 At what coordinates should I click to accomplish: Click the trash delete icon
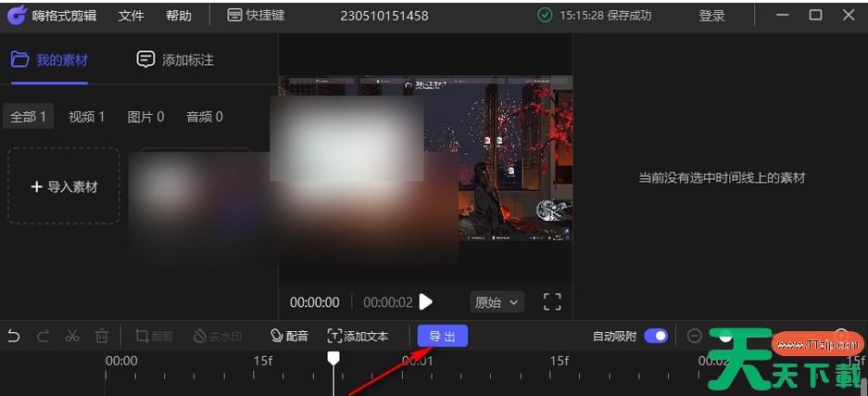coord(102,336)
